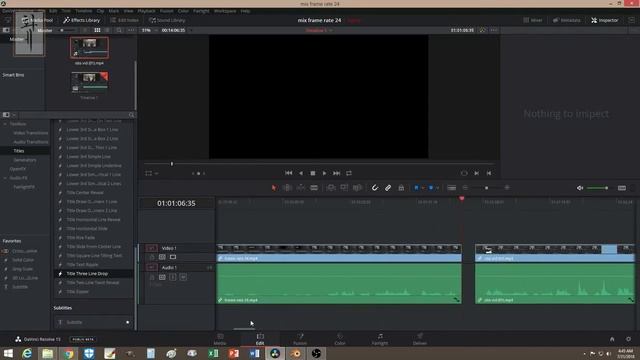The image size is (640, 360).
Task: Select Audio Transitions in Toolbox tree
Action: tap(31, 142)
